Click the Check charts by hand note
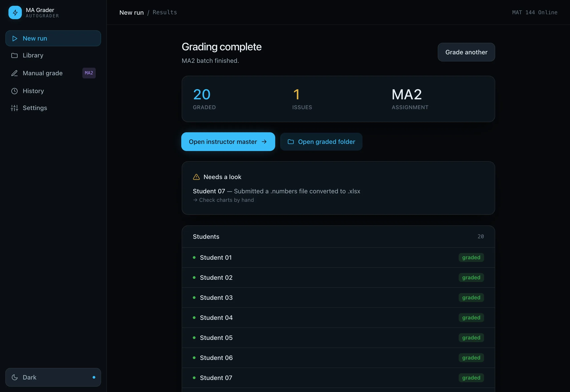Image resolution: width=570 pixels, height=392 pixels. click(223, 200)
